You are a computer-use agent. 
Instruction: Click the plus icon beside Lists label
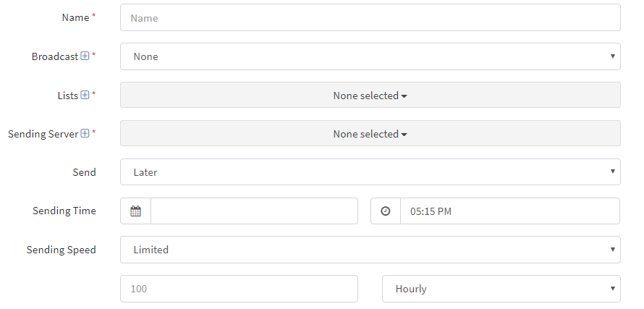point(85,95)
